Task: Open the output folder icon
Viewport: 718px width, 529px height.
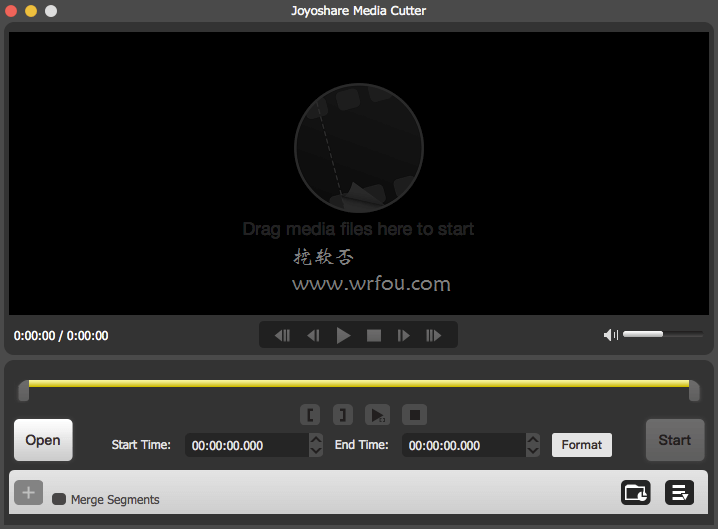Action: [x=636, y=492]
